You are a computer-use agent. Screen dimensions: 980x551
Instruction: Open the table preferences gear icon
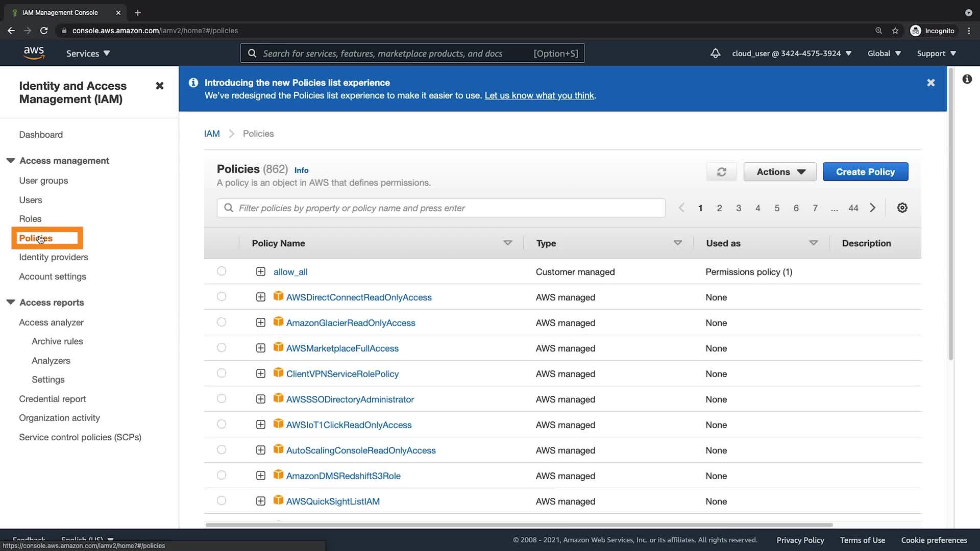pos(902,208)
